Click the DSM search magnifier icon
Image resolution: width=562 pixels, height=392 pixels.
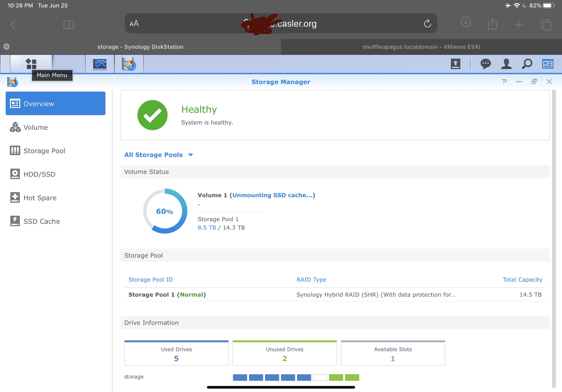pyautogui.click(x=527, y=64)
